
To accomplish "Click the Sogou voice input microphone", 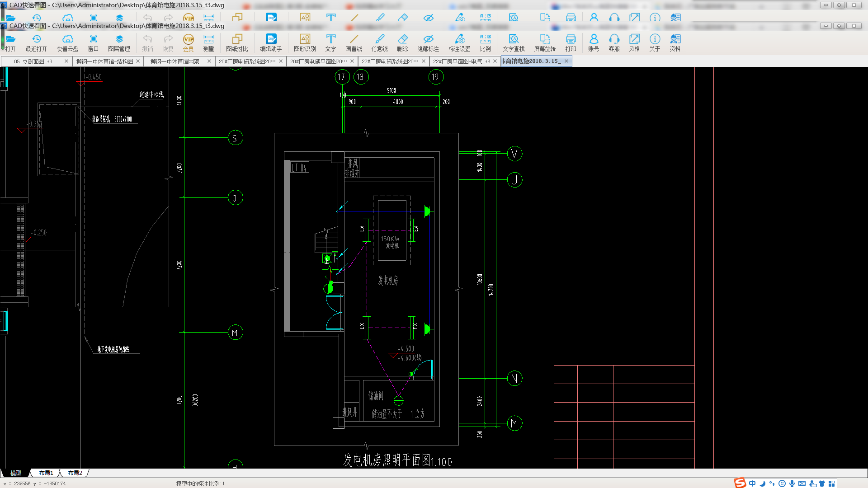I will [792, 483].
